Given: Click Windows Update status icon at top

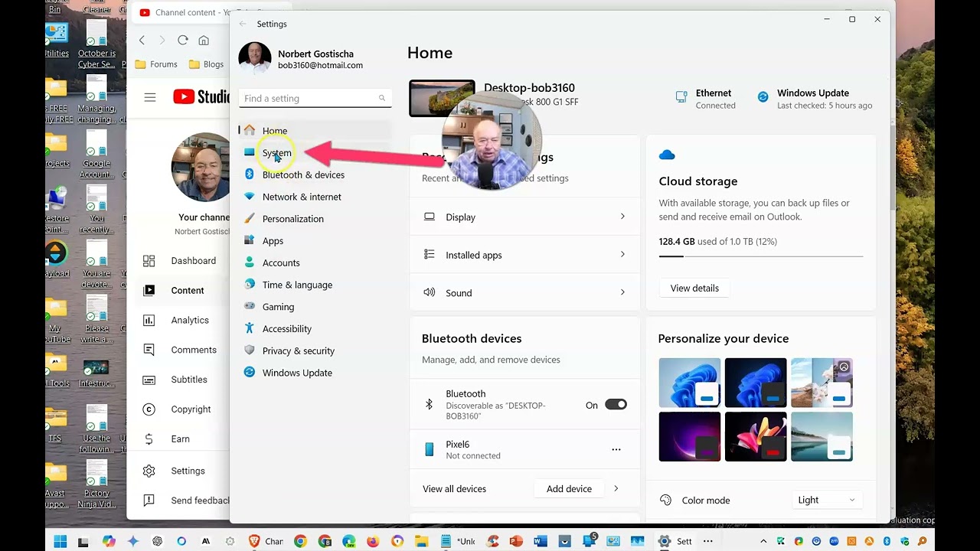Looking at the screenshot, I should pos(763,97).
